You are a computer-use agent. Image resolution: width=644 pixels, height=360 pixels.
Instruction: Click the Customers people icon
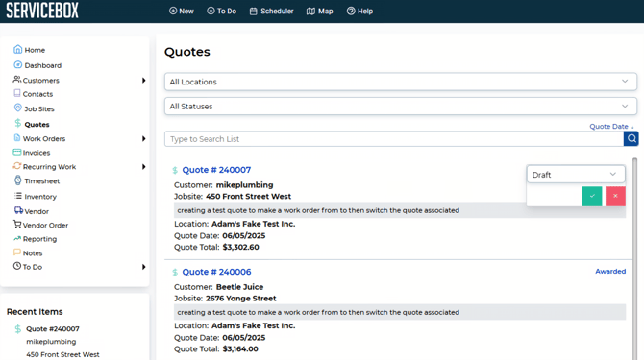(x=17, y=79)
